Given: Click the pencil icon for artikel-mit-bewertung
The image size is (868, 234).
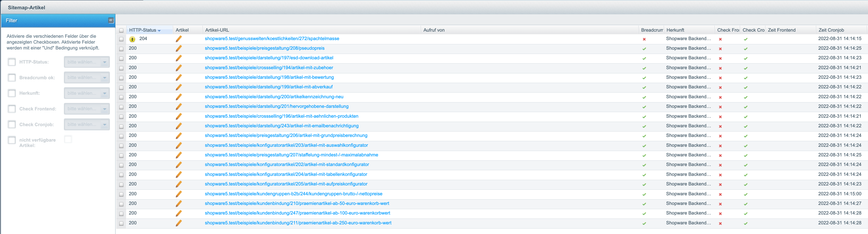Looking at the screenshot, I should pos(179,78).
